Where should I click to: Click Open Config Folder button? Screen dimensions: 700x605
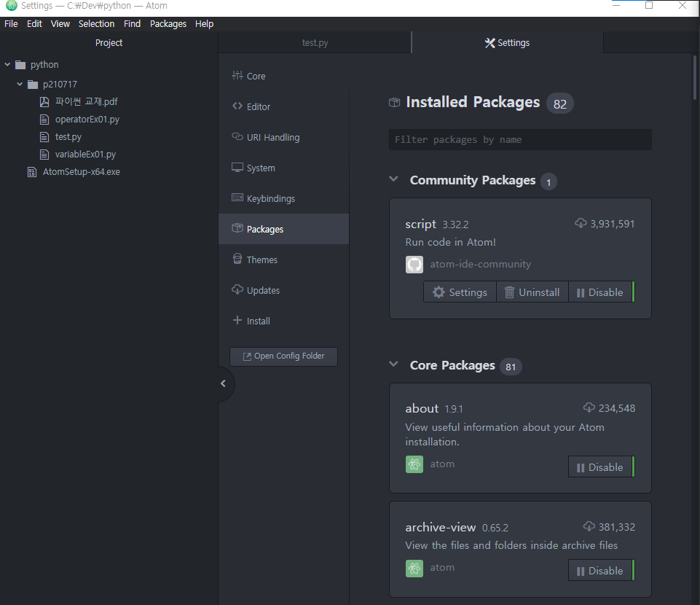tap(283, 356)
